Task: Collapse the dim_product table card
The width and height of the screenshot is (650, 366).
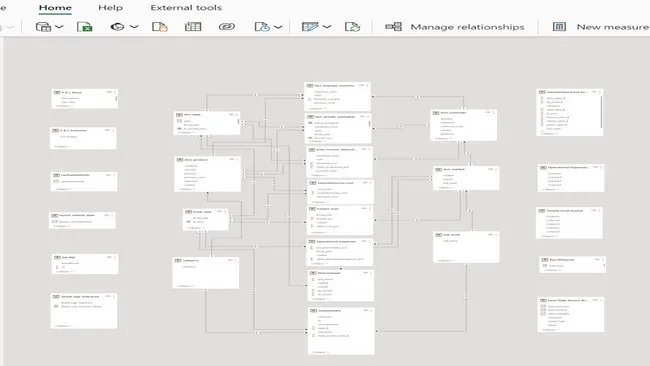Action: click(187, 189)
